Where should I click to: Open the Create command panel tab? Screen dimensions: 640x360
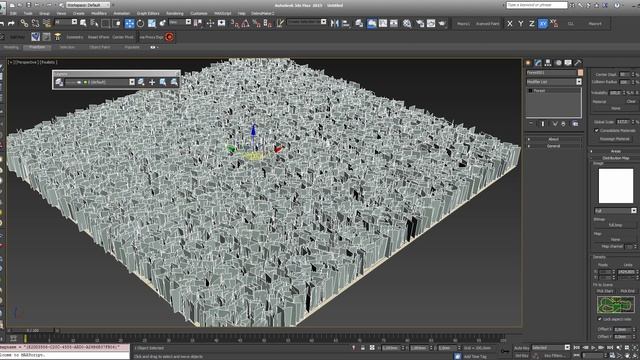click(528, 62)
